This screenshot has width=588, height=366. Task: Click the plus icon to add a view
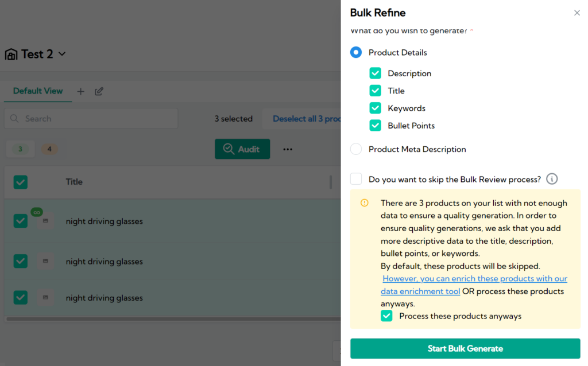click(80, 91)
